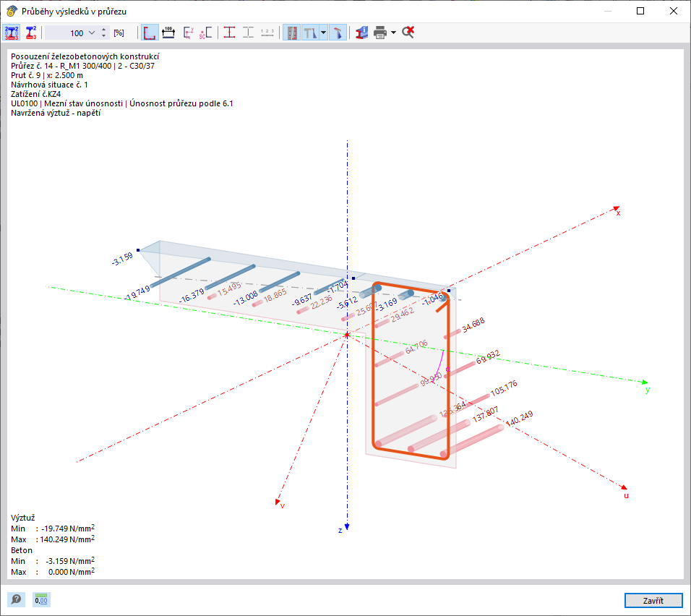691x616 pixels.
Task: Click the app icon in title bar
Action: 11,11
